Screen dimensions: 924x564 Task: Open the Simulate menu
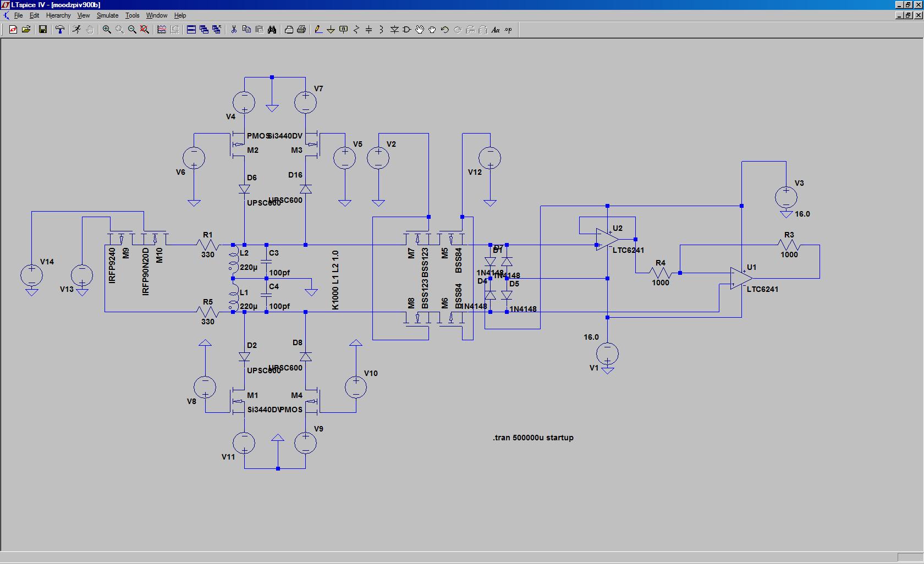(107, 15)
